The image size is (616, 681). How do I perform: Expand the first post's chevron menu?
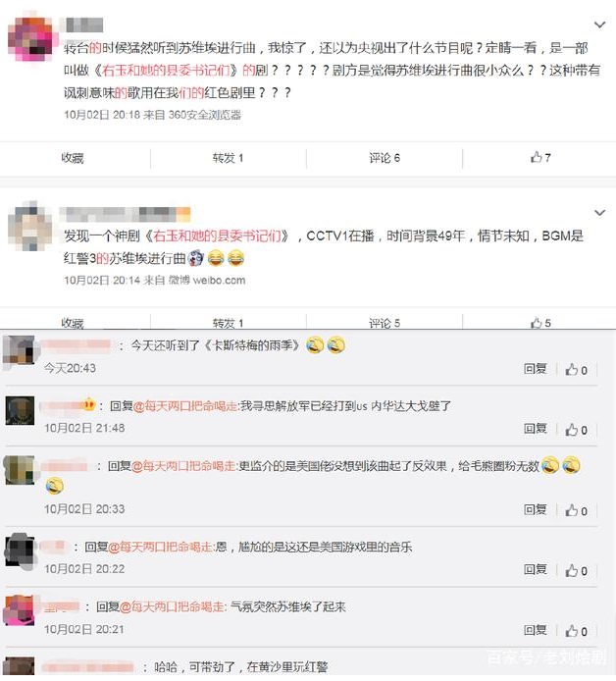599,25
